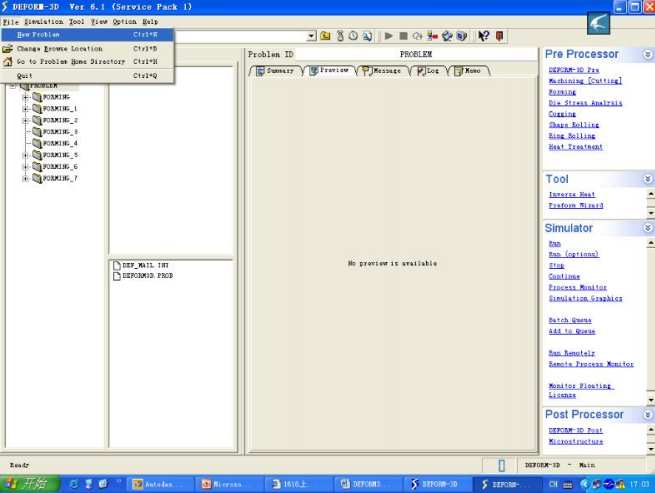The height and width of the screenshot is (493, 655).
Task: Switch to the Memo tab
Action: (x=468, y=71)
